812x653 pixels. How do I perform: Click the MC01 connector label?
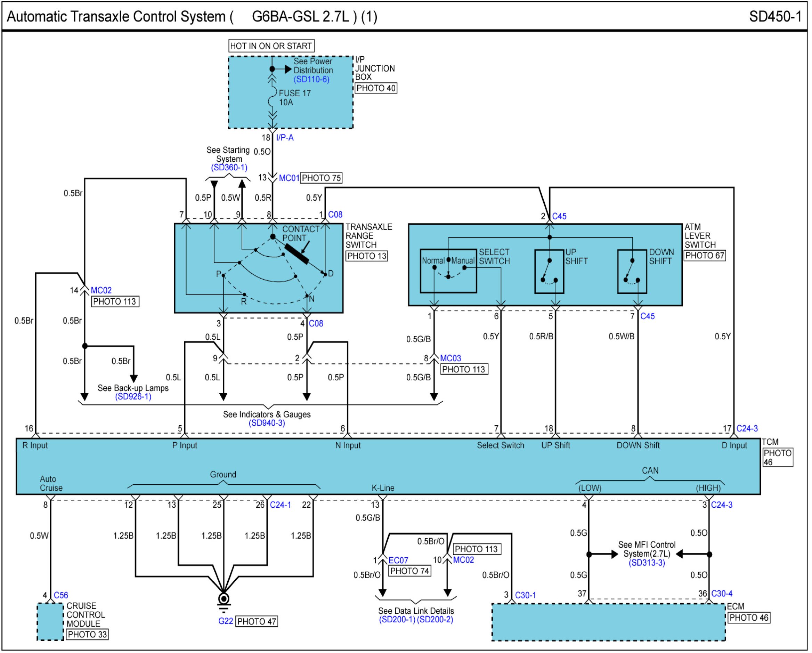click(x=289, y=178)
